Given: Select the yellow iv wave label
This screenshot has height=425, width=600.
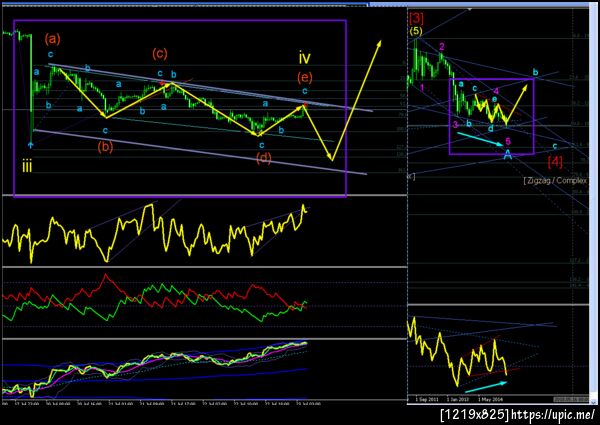Looking at the screenshot, I should [x=305, y=58].
